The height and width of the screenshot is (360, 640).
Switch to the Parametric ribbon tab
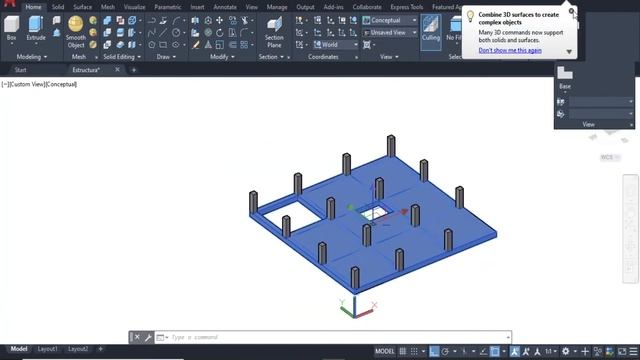(x=168, y=7)
